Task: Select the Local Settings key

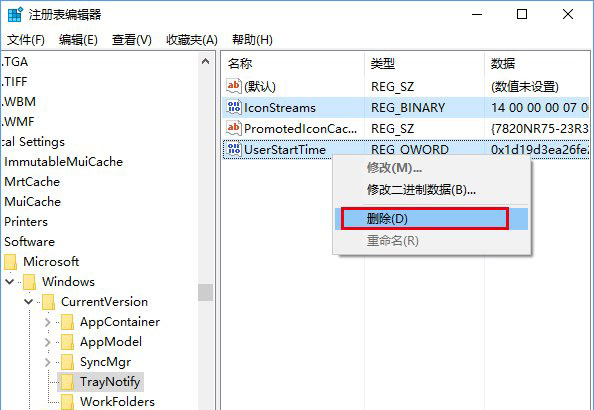Action: (33, 142)
